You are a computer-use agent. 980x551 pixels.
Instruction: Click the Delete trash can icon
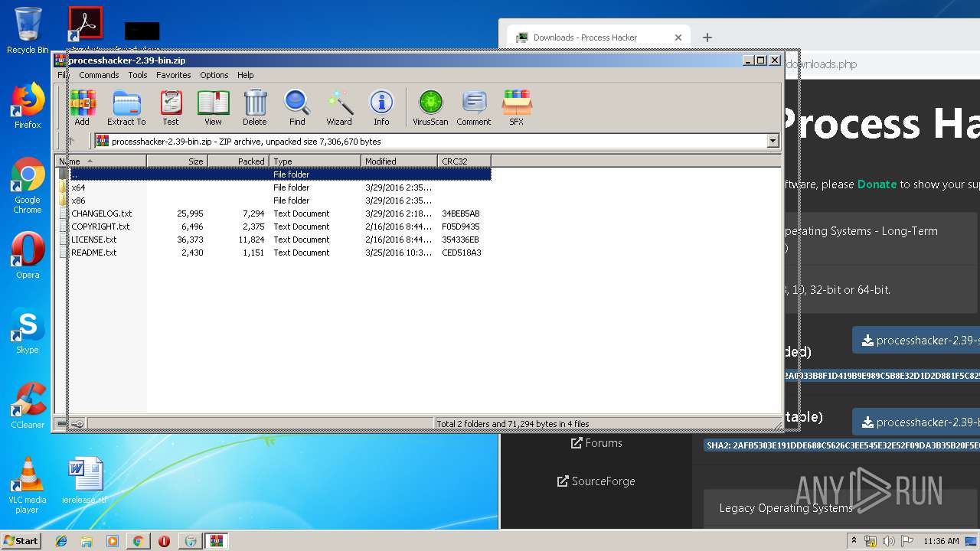[x=255, y=108]
